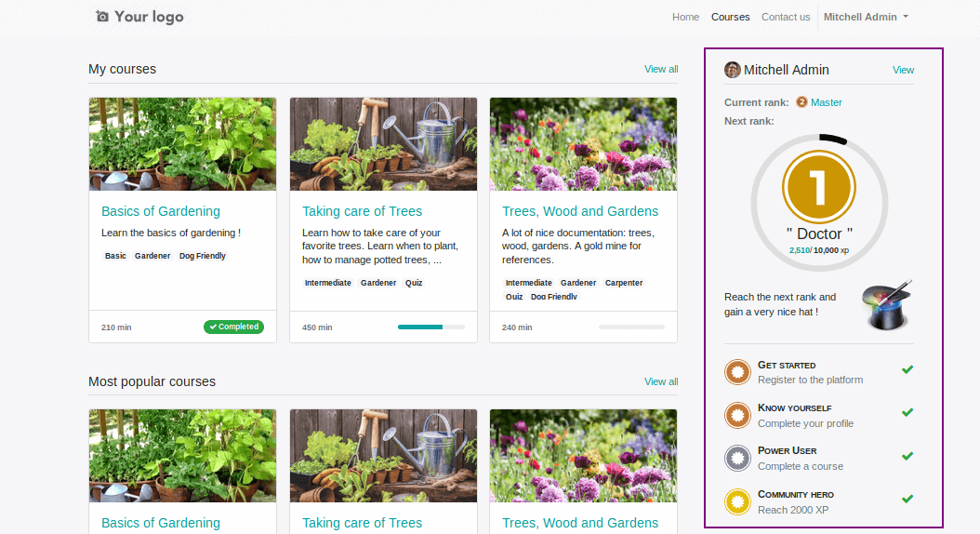Click the Get Started green checkmark
Screen dimensions: 980x534
click(907, 369)
